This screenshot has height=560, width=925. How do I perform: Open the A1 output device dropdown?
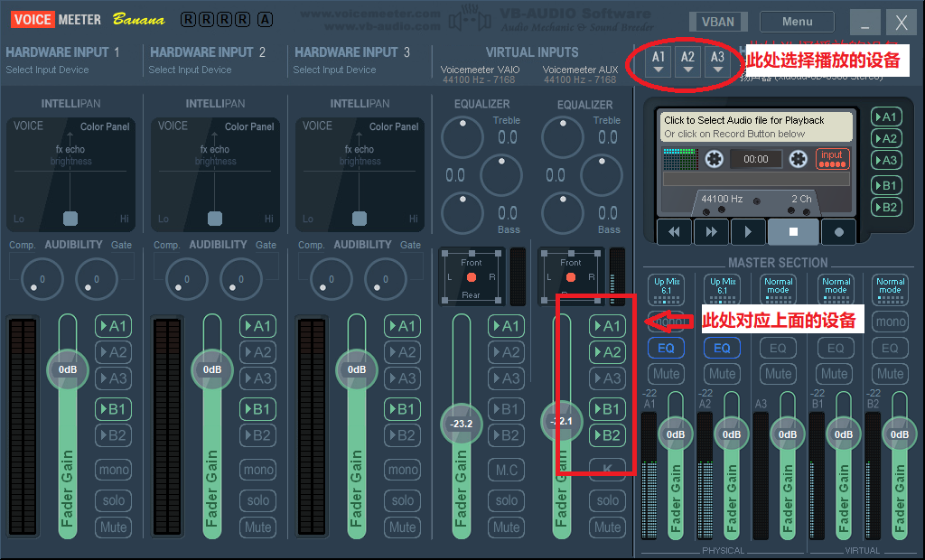[659, 62]
